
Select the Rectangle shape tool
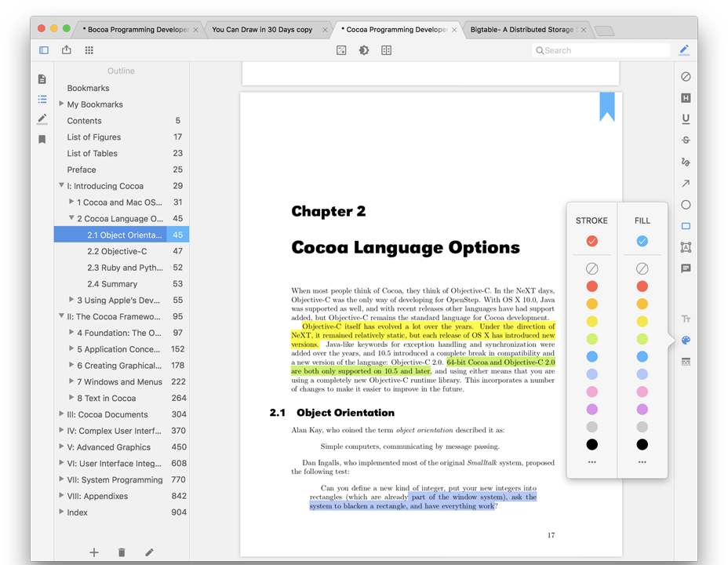click(685, 225)
